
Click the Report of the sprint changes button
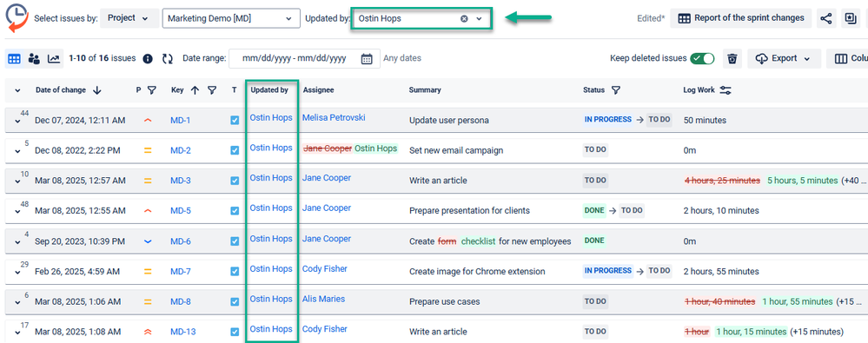740,18
